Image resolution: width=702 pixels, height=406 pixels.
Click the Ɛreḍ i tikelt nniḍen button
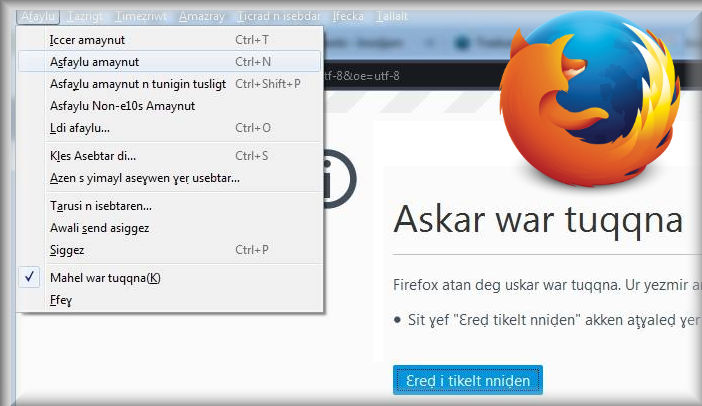coord(468,380)
